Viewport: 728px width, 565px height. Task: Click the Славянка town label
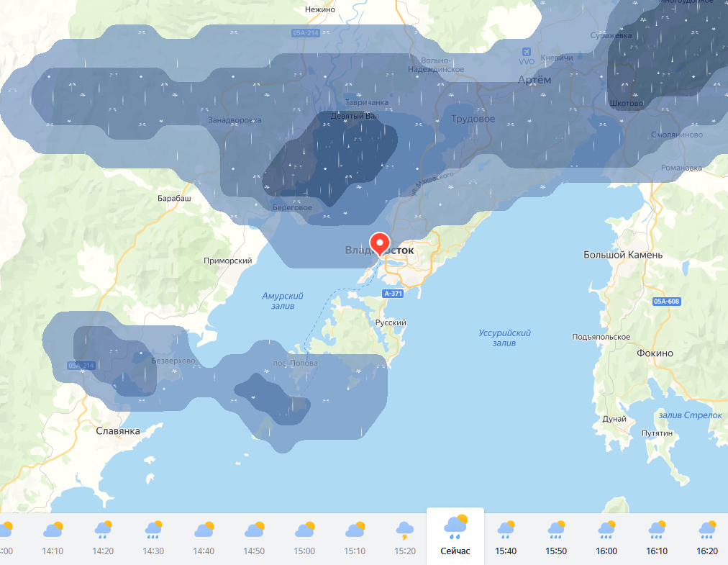pyautogui.click(x=118, y=430)
